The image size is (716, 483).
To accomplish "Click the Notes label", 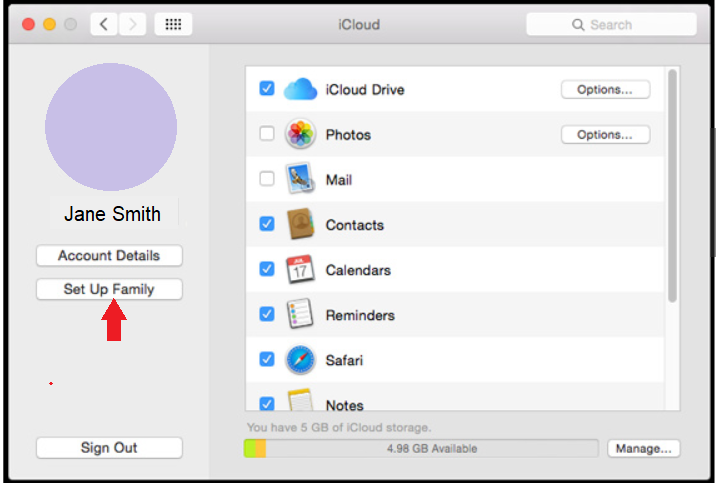I will click(x=345, y=405).
